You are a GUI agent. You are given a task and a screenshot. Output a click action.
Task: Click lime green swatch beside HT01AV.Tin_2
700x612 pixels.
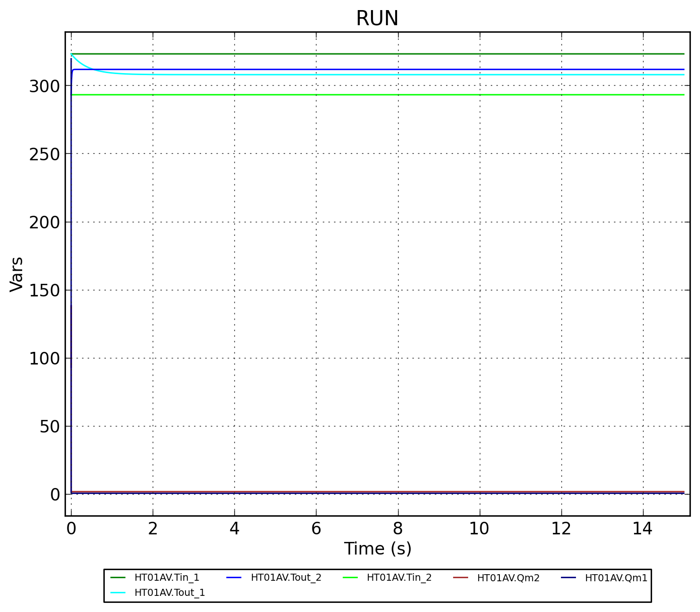pos(350,578)
